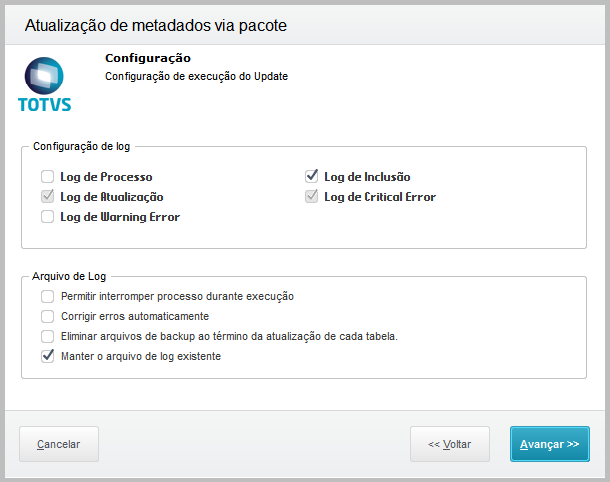
Task: Uncheck Manter o arquivo de log existente
Action: pos(47,355)
